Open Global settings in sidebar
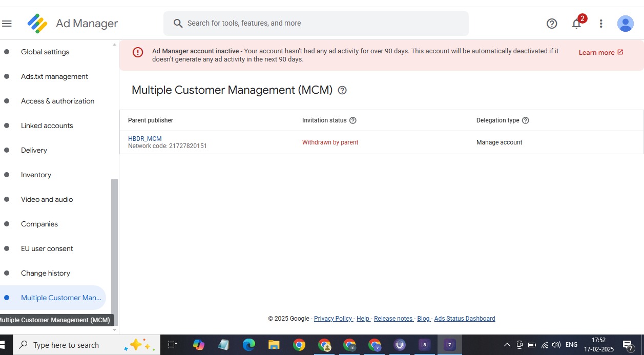 (45, 52)
